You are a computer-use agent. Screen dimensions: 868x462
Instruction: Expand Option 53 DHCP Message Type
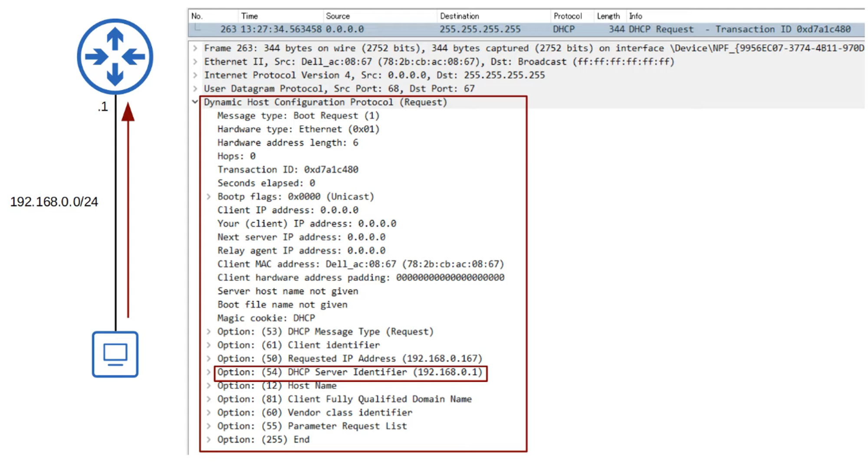(x=209, y=331)
